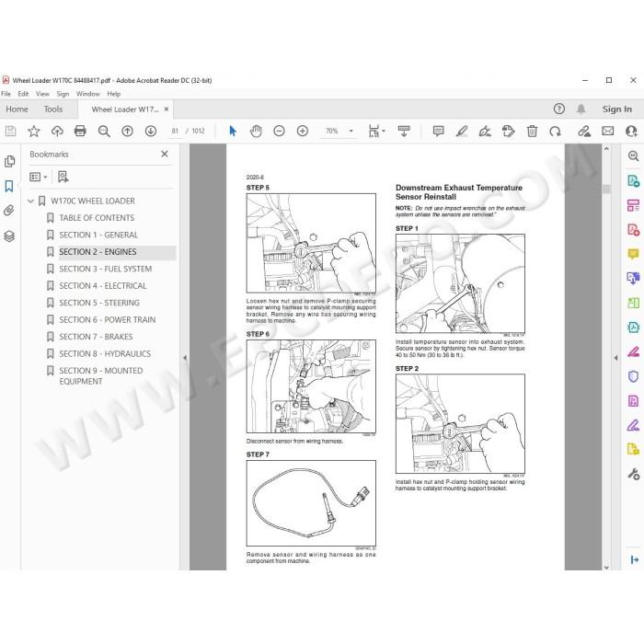The height and width of the screenshot is (644, 644).
Task: Click the page number field showing 81
Action: point(175,131)
